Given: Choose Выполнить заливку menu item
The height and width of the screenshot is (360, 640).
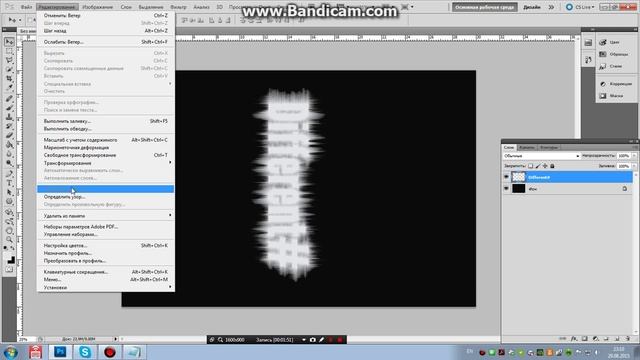Looking at the screenshot, I should click(105, 121).
